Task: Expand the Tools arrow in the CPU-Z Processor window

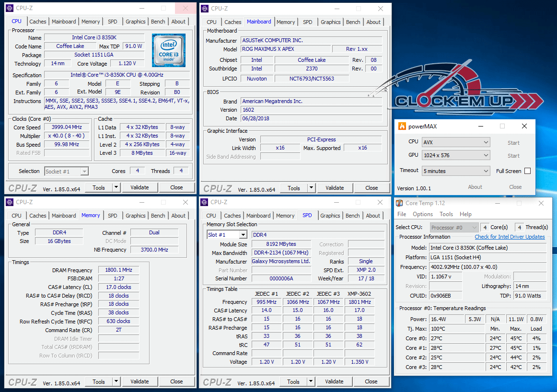Action: pos(116,187)
